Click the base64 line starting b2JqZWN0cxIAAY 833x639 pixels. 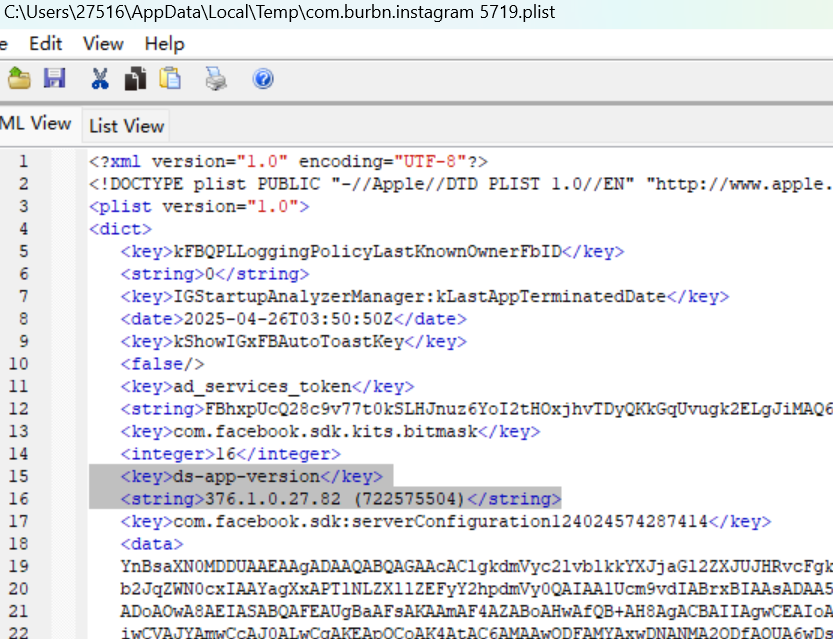pos(477,589)
